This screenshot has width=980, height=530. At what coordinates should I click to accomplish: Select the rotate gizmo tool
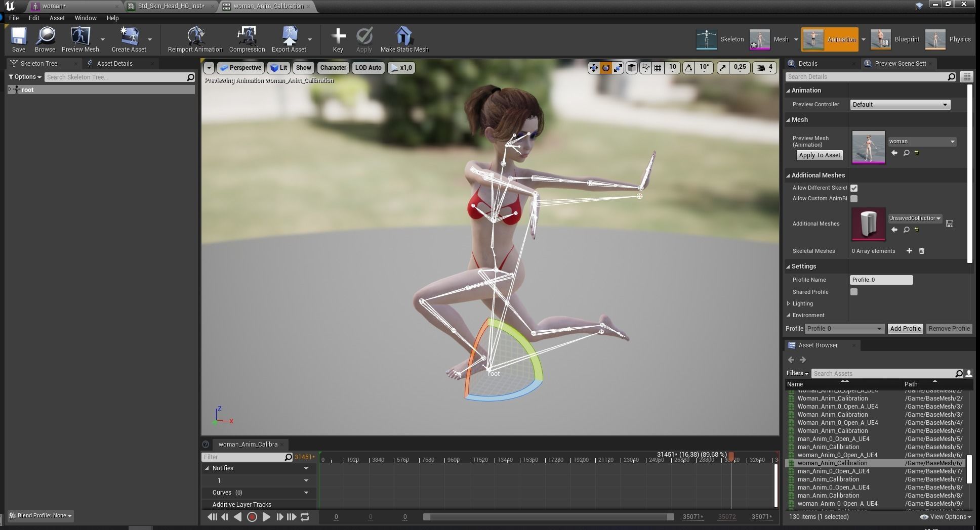606,68
